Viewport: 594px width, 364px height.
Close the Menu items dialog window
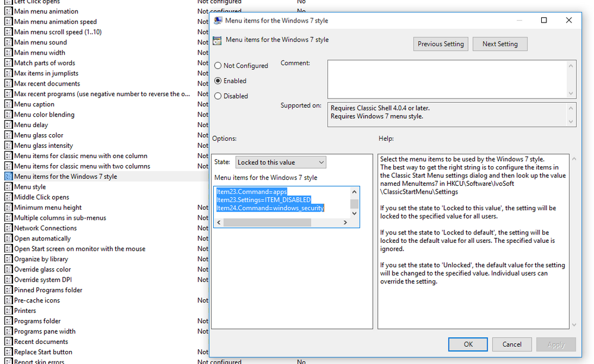coord(568,20)
